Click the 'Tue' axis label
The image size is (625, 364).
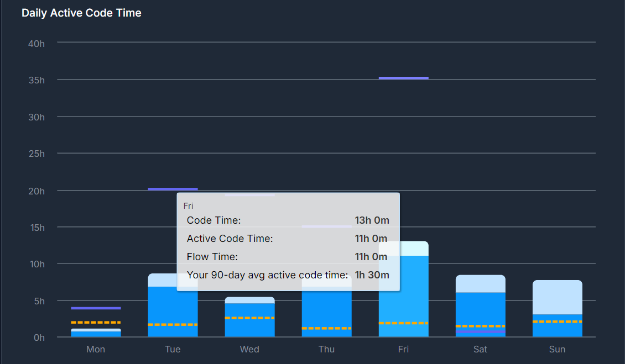click(x=173, y=349)
